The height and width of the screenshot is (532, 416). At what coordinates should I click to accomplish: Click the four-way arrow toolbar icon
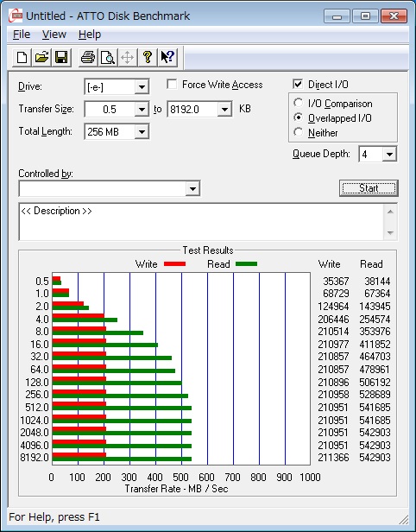click(x=127, y=57)
